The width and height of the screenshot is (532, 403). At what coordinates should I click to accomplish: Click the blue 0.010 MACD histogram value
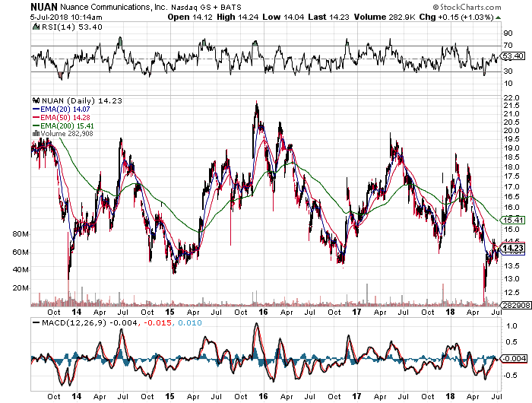[x=190, y=323]
